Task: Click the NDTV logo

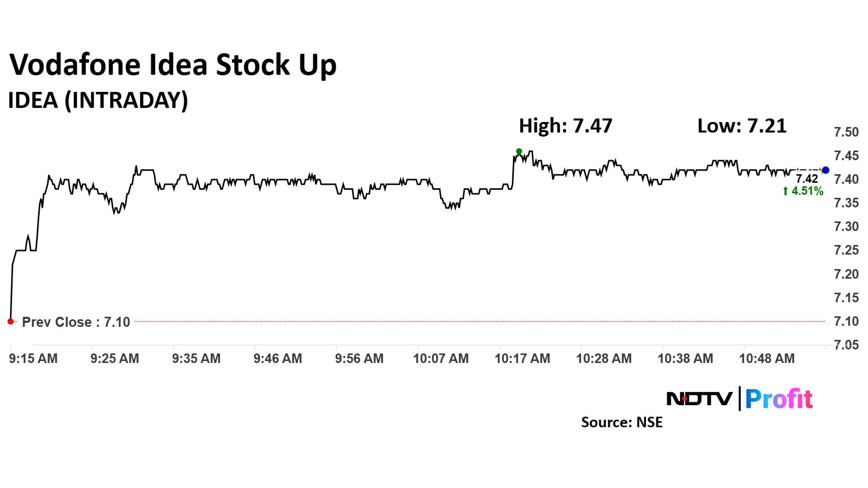Action: coord(699,399)
